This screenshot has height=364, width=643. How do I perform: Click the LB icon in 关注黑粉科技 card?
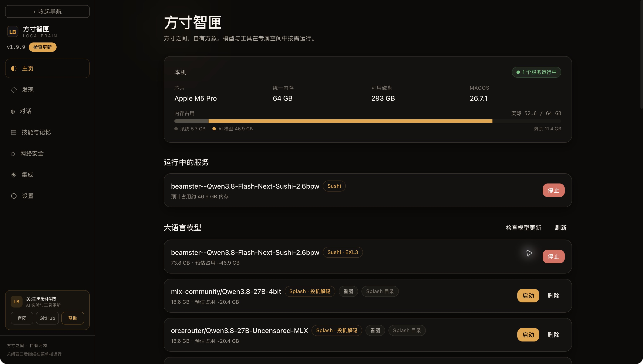point(16,302)
